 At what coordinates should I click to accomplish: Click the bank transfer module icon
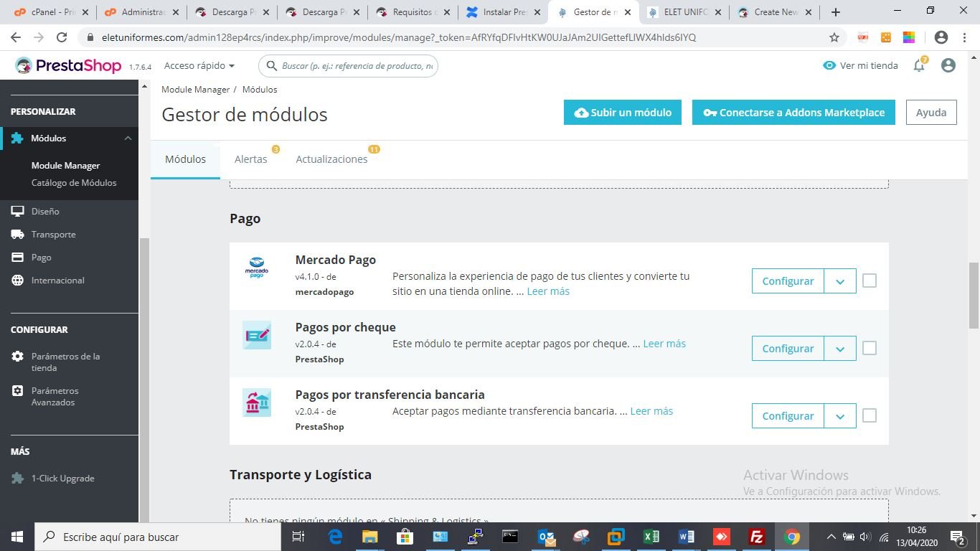click(257, 402)
